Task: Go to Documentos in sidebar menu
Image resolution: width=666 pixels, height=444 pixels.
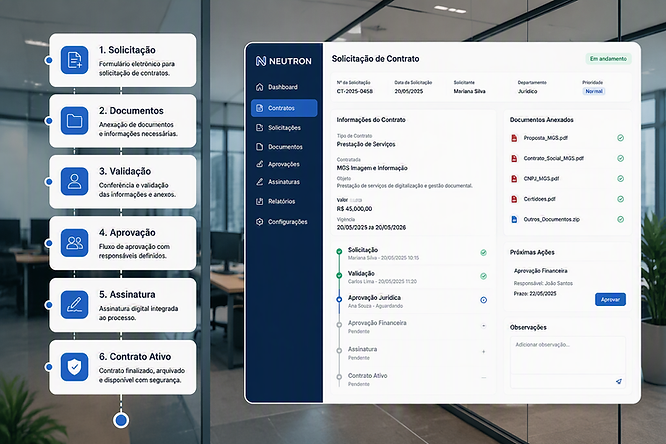Action: (x=284, y=147)
